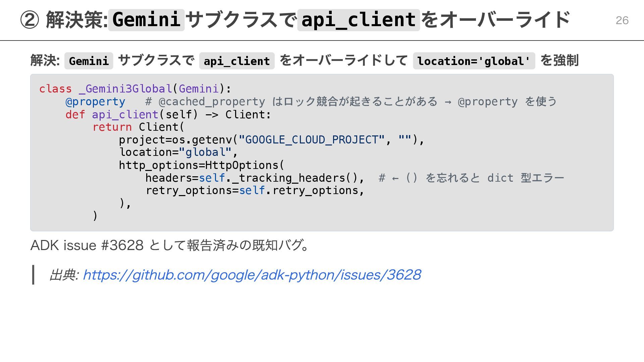Click the return Client( line
644x362 pixels.
[x=138, y=127]
